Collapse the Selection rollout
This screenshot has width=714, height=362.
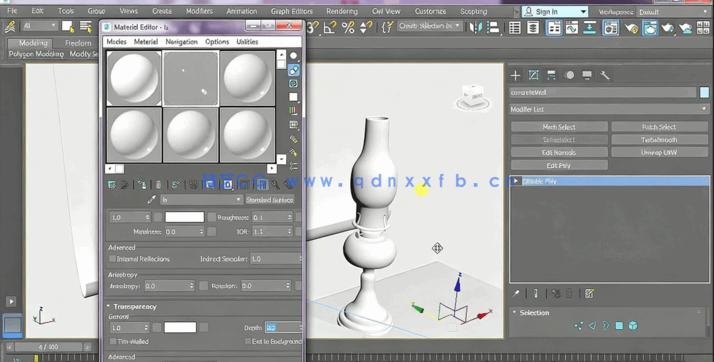click(x=515, y=312)
